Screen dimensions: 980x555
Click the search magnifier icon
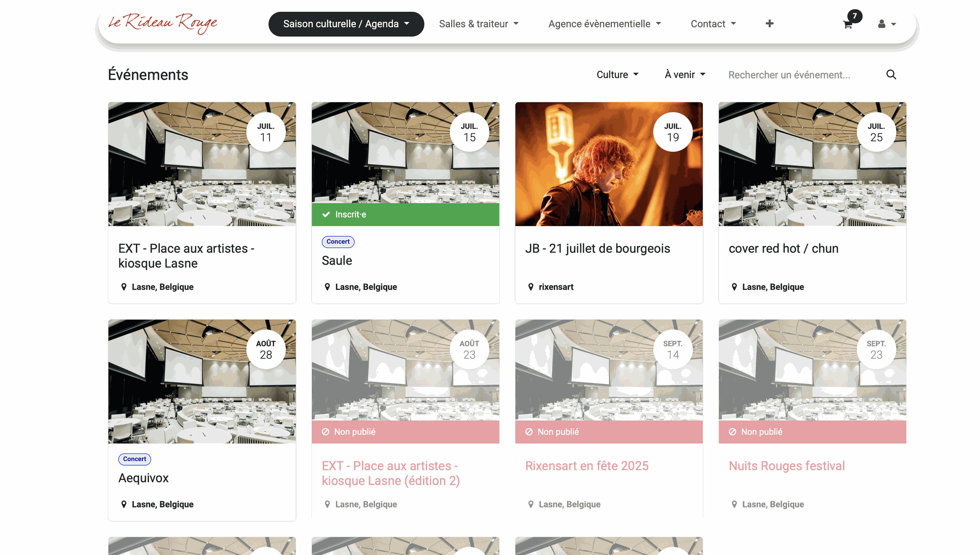tap(891, 75)
